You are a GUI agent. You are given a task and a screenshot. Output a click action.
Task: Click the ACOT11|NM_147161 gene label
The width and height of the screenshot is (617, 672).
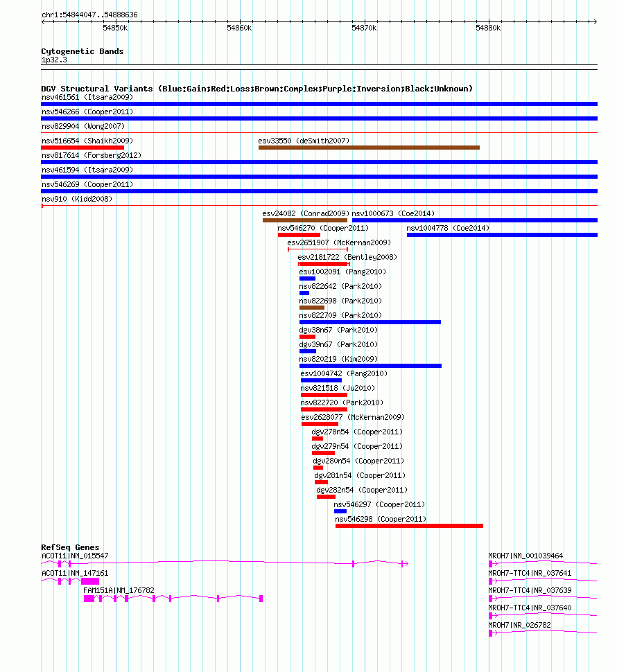(75, 574)
